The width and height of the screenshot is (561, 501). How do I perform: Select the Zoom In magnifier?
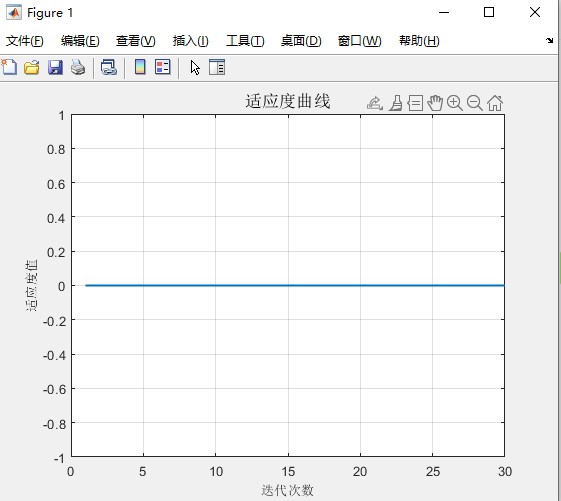point(455,103)
